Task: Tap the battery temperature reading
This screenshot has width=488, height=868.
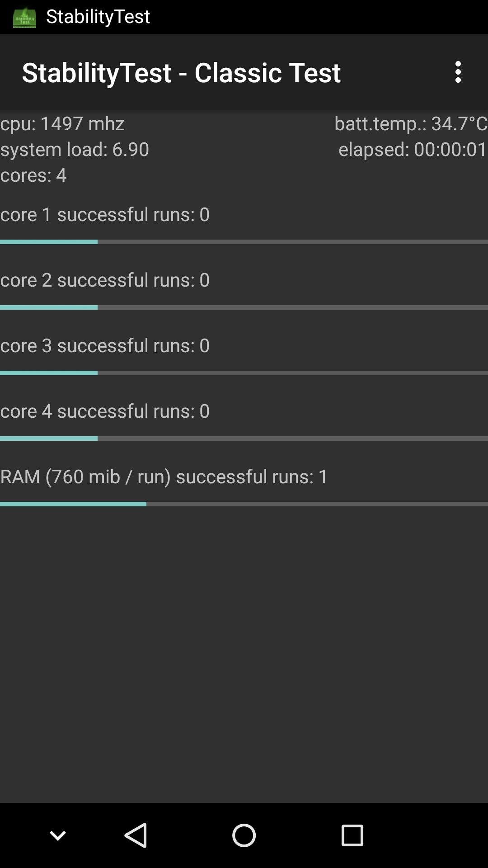Action: [x=410, y=123]
